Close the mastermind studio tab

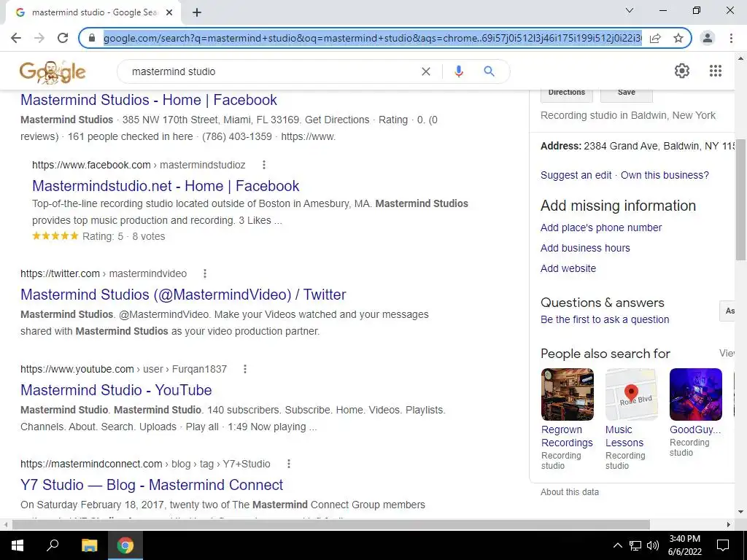(x=169, y=12)
